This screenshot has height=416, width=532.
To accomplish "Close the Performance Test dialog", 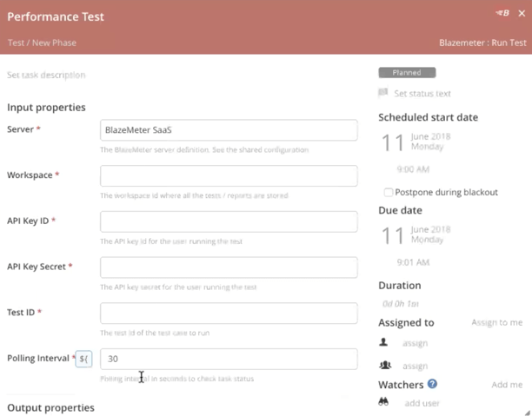I will click(522, 13).
